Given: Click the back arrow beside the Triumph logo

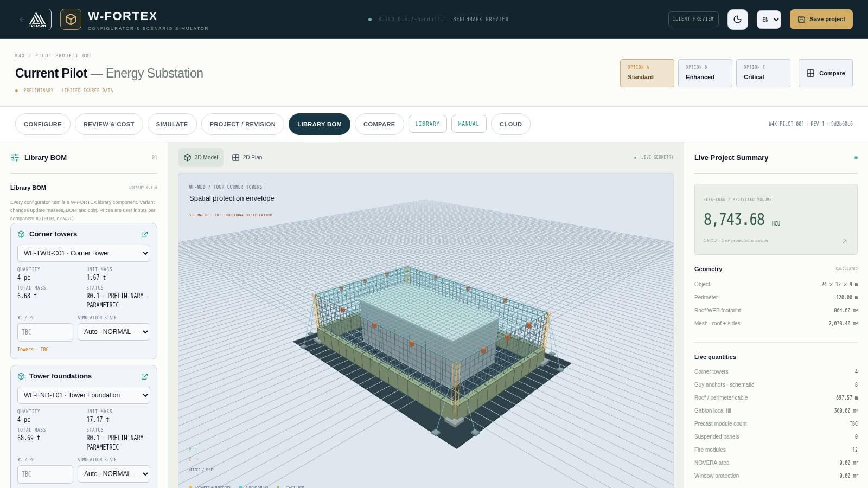Looking at the screenshot, I should pyautogui.click(x=22, y=20).
